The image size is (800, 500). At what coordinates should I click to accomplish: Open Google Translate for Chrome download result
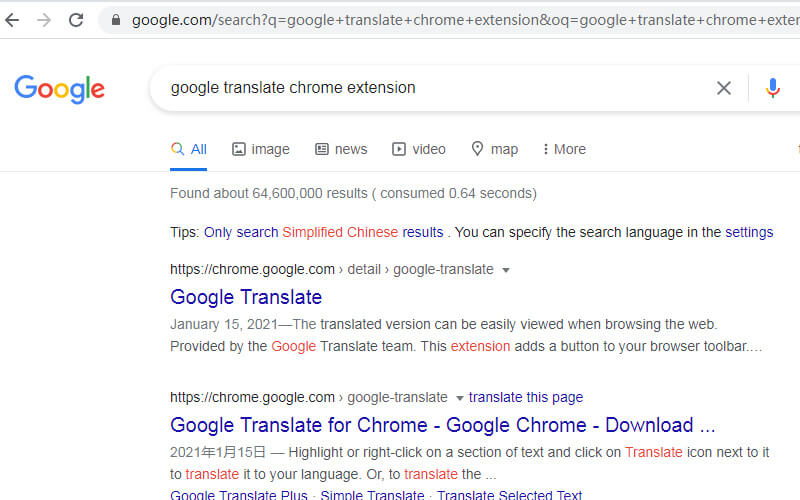click(x=442, y=425)
